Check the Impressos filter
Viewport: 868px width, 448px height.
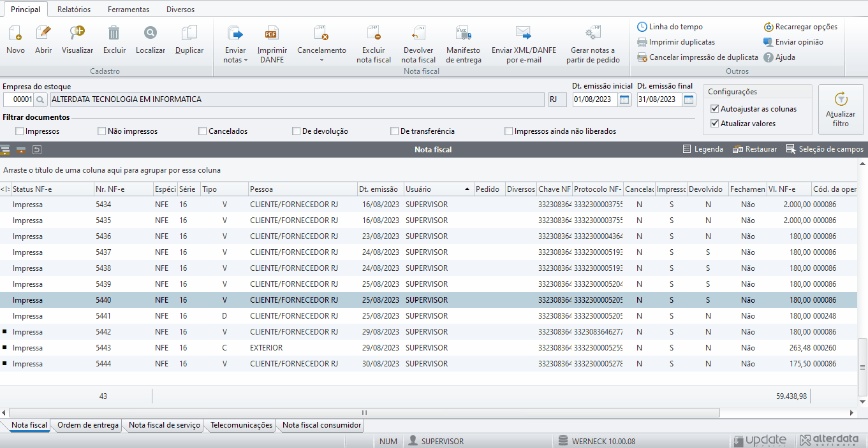pyautogui.click(x=20, y=131)
